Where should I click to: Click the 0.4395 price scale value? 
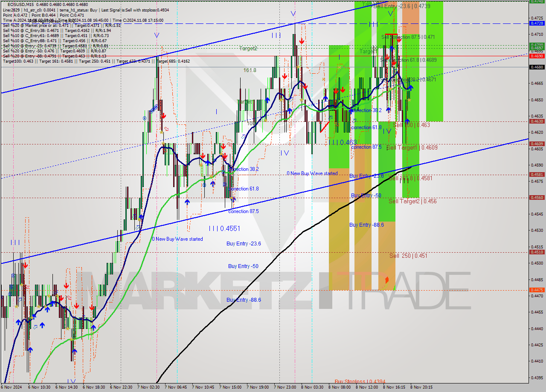537,378
